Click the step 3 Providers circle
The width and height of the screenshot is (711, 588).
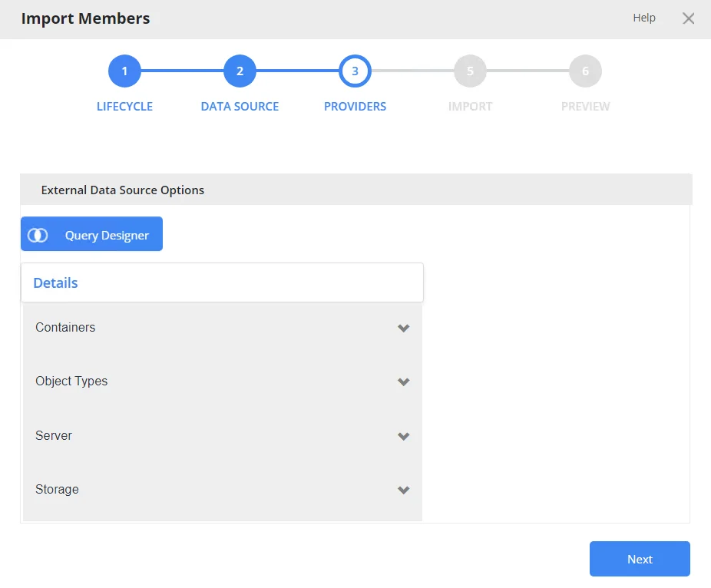tap(355, 71)
